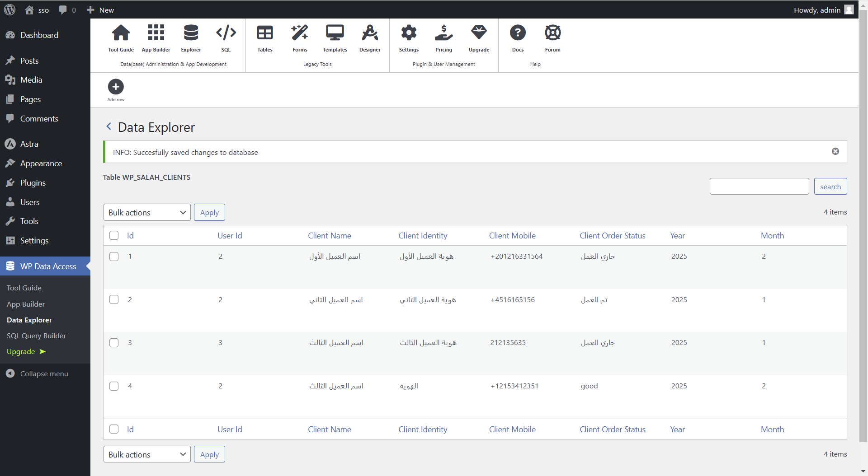This screenshot has width=868, height=476.
Task: Open the SQL code icon
Action: [226, 33]
